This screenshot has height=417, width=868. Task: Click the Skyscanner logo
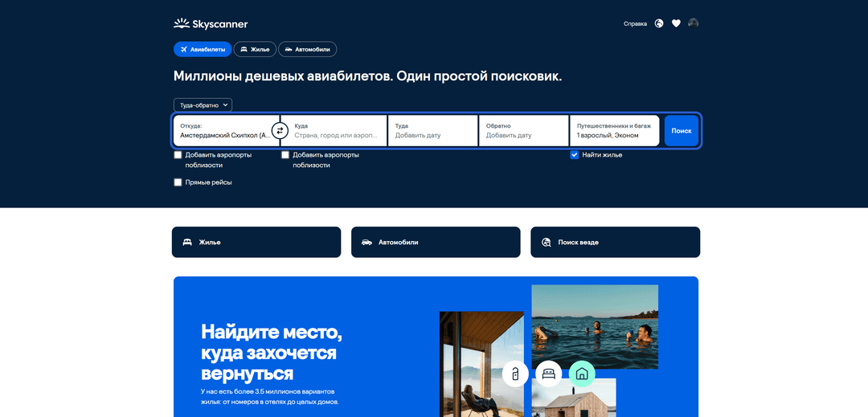tap(211, 24)
